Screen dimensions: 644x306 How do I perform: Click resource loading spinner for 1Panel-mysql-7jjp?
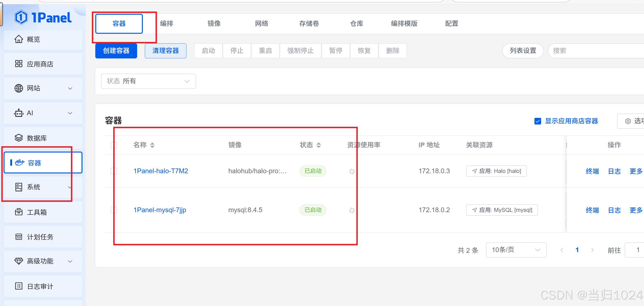click(352, 210)
